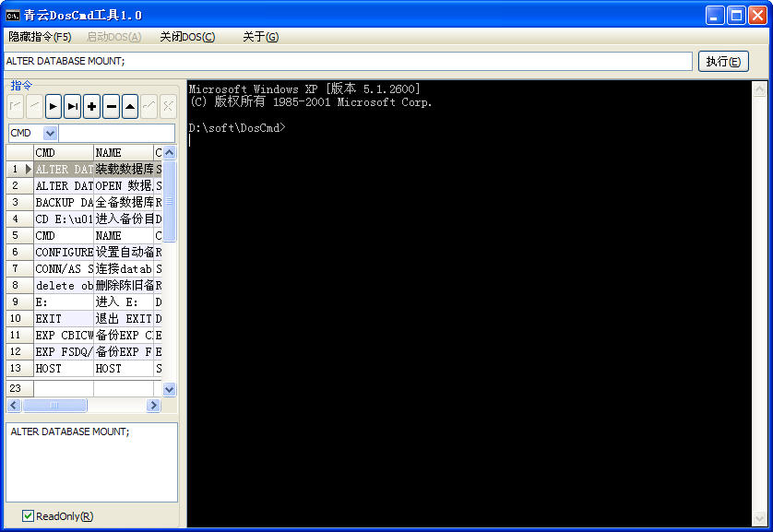Click the 退出 EXIT name cell

click(124, 319)
